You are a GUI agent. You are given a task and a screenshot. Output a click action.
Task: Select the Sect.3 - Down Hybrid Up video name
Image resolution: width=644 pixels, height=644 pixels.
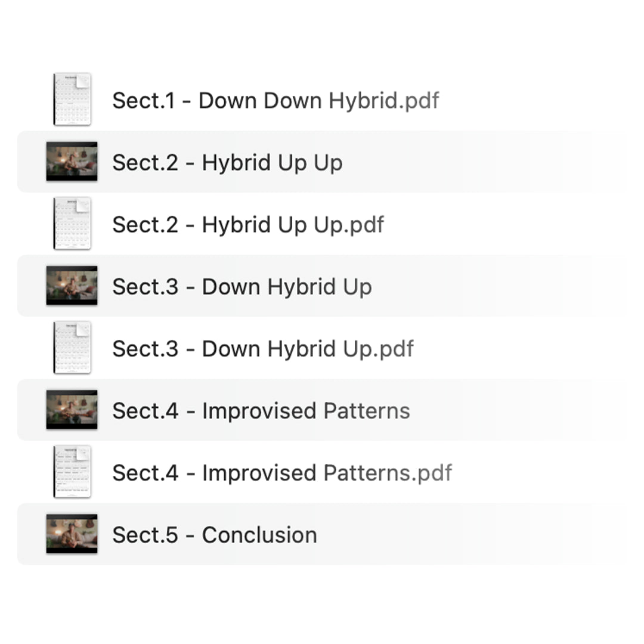click(242, 287)
